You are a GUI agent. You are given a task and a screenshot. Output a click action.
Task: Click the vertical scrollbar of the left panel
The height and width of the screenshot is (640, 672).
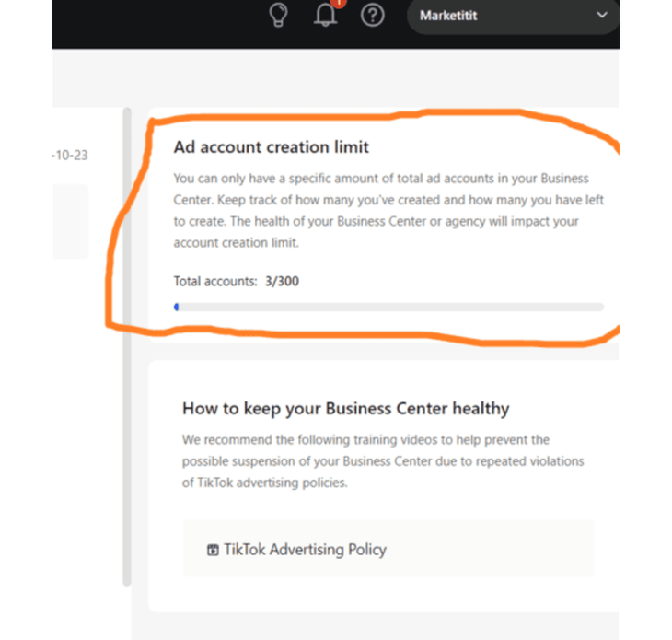(127, 346)
